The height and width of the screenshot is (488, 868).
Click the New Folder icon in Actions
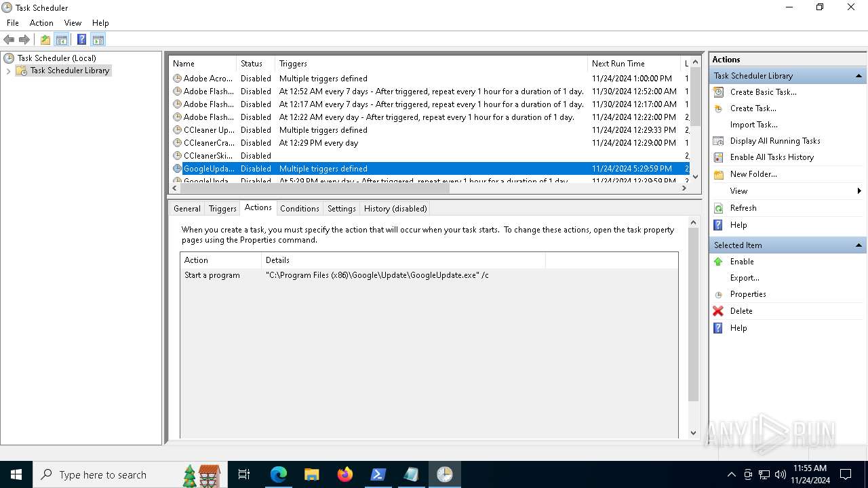(718, 174)
